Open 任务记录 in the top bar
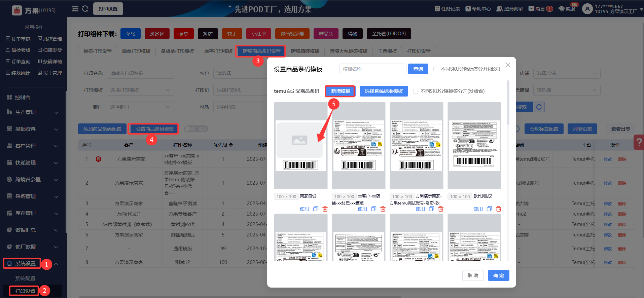 (x=447, y=9)
